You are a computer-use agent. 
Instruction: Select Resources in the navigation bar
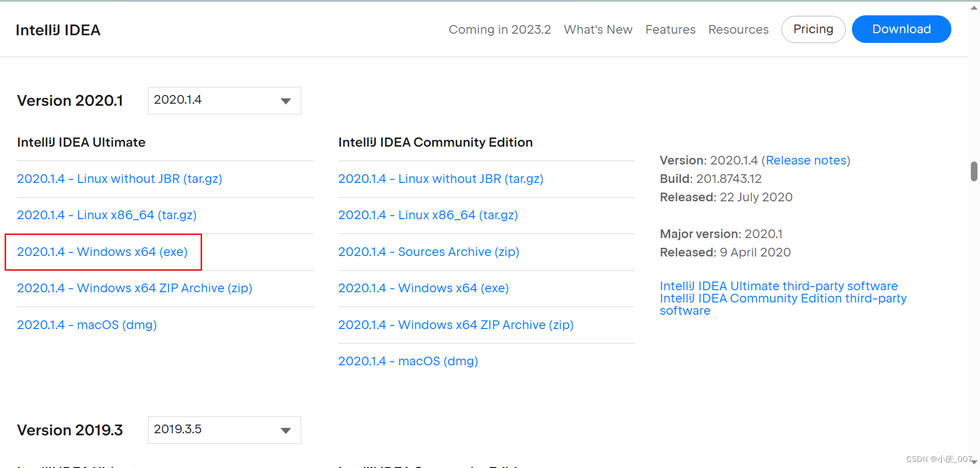coord(739,29)
